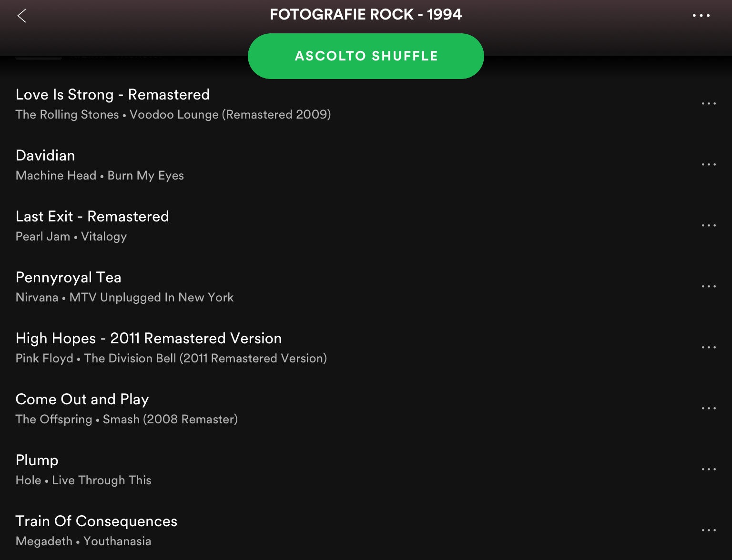Image resolution: width=732 pixels, height=560 pixels.
Task: Open playlist options menu in header
Action: 701,16
